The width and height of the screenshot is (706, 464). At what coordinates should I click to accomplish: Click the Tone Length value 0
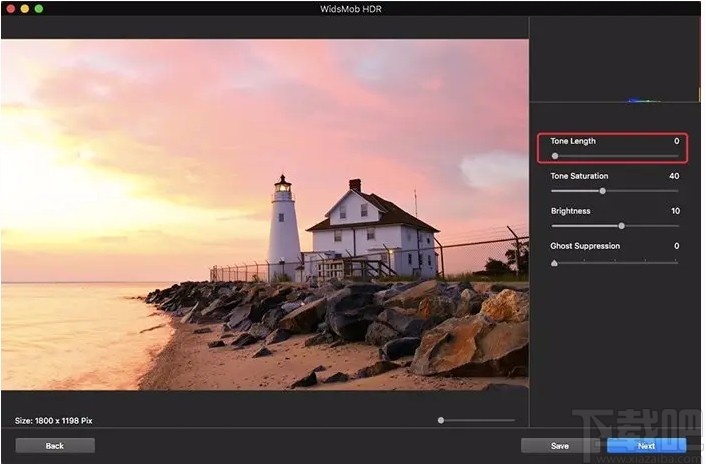click(676, 141)
